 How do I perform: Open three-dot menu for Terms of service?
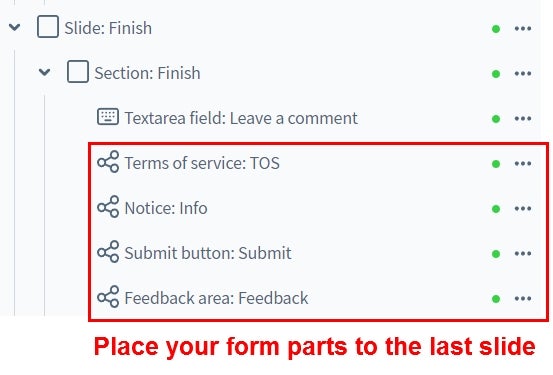click(523, 163)
